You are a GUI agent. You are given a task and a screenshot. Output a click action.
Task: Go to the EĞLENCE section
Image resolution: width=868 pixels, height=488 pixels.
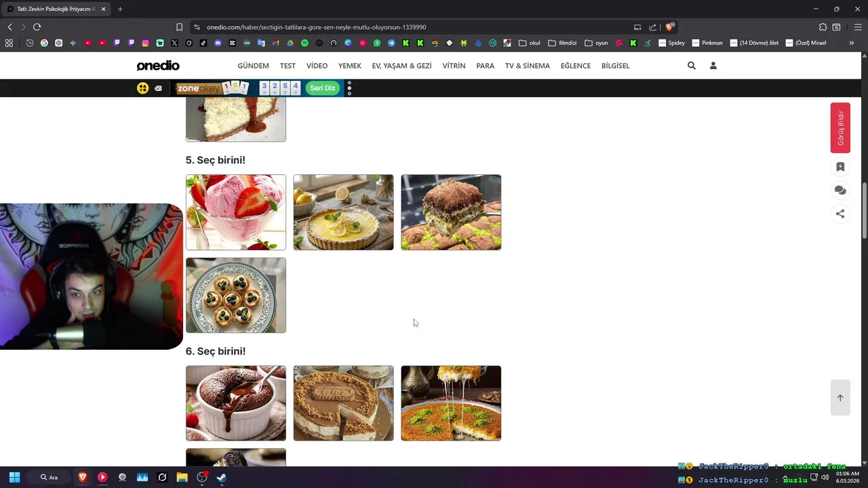pos(575,66)
